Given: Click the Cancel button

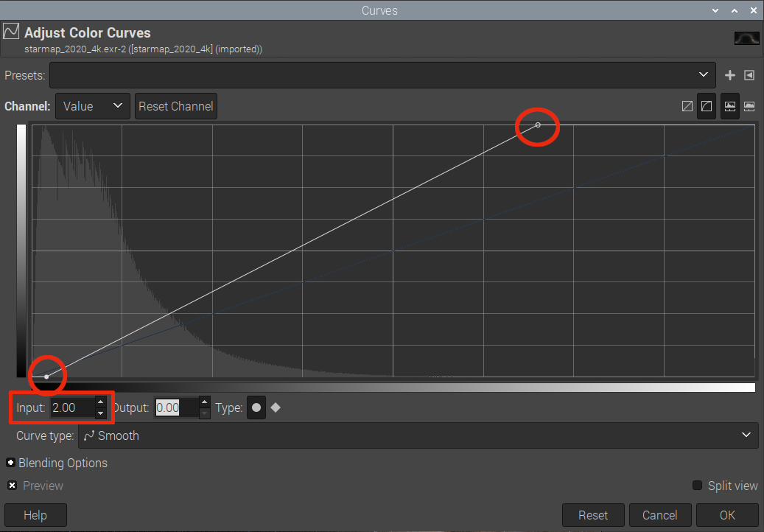Looking at the screenshot, I should [x=660, y=515].
